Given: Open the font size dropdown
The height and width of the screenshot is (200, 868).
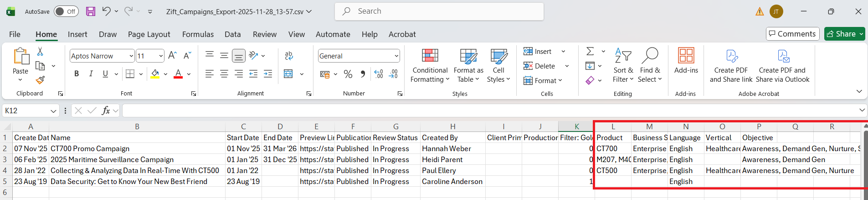Looking at the screenshot, I should tap(161, 56).
